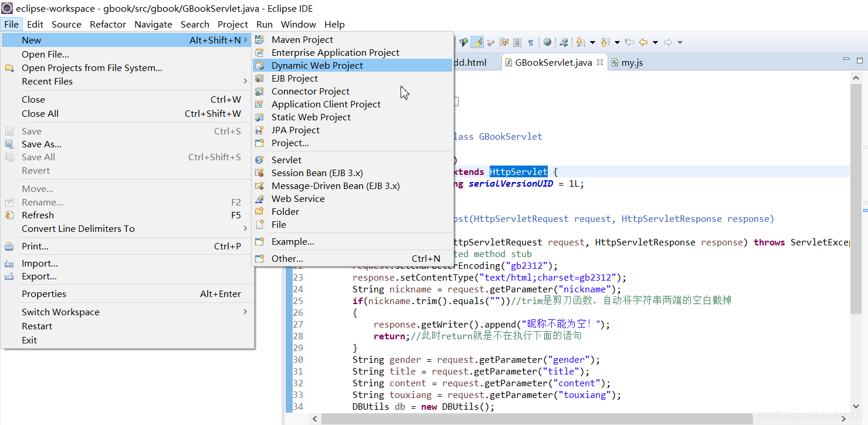Click the Folder icon in submenu
The height and width of the screenshot is (425, 868).
point(260,211)
